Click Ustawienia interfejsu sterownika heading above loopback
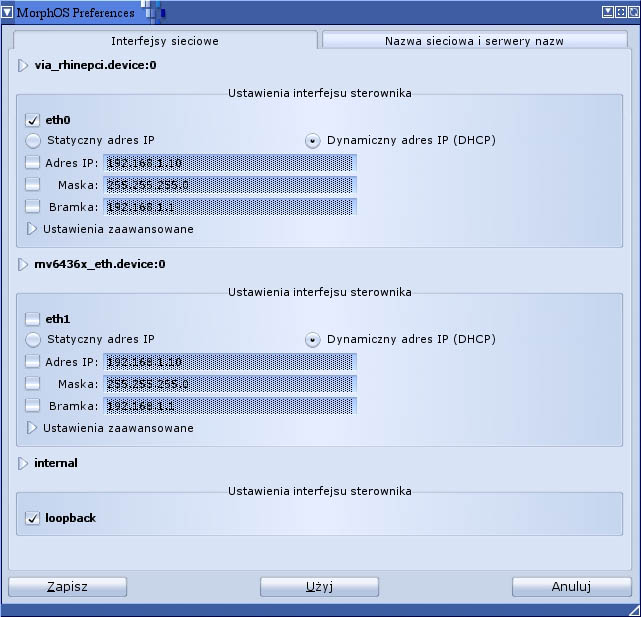641x617 pixels. click(320, 491)
